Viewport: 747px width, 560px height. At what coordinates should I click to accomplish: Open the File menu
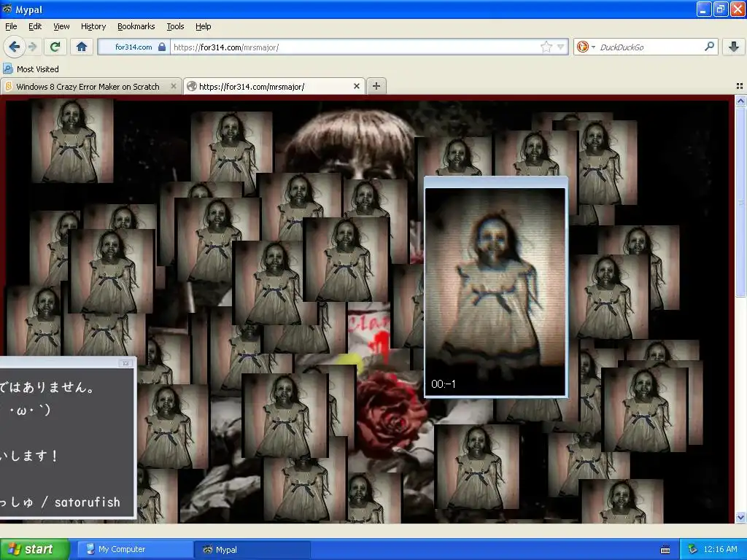(11, 26)
